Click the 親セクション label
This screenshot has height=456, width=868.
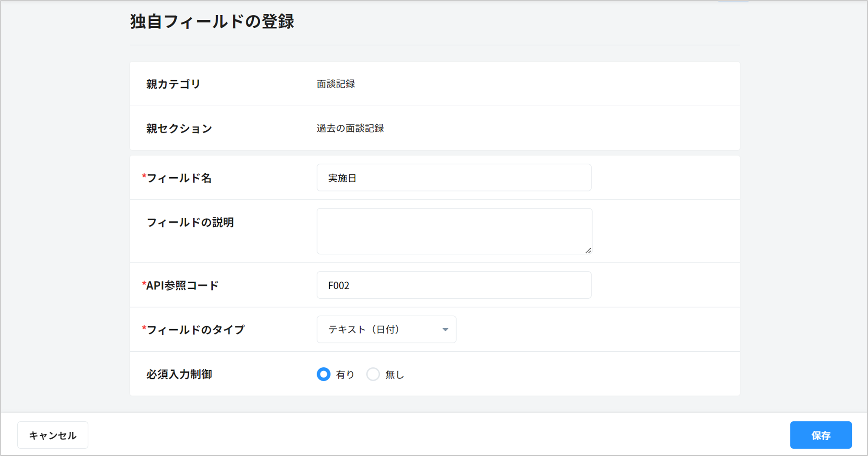[179, 129]
